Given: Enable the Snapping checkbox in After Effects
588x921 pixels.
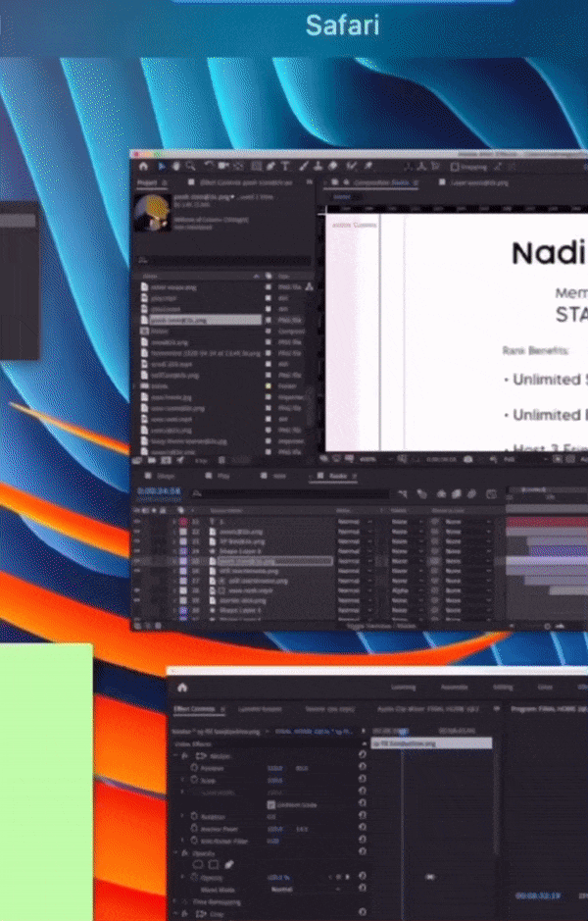Looking at the screenshot, I should (454, 167).
